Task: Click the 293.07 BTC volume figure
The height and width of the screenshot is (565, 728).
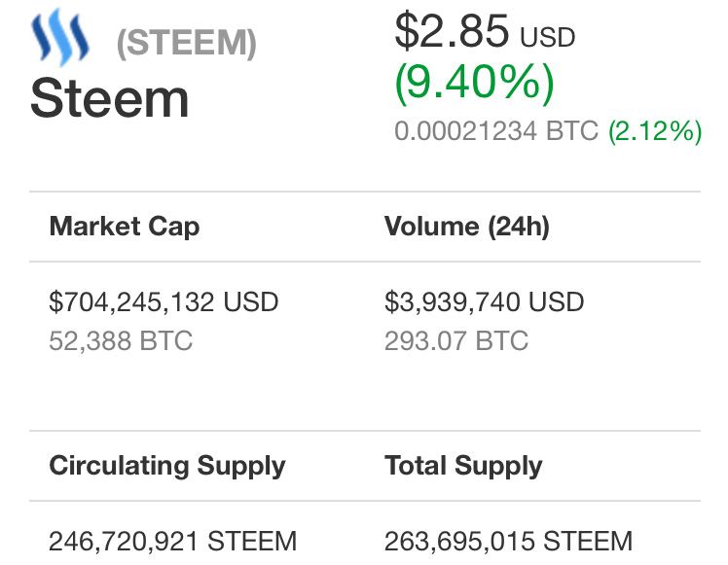Action: click(x=456, y=340)
